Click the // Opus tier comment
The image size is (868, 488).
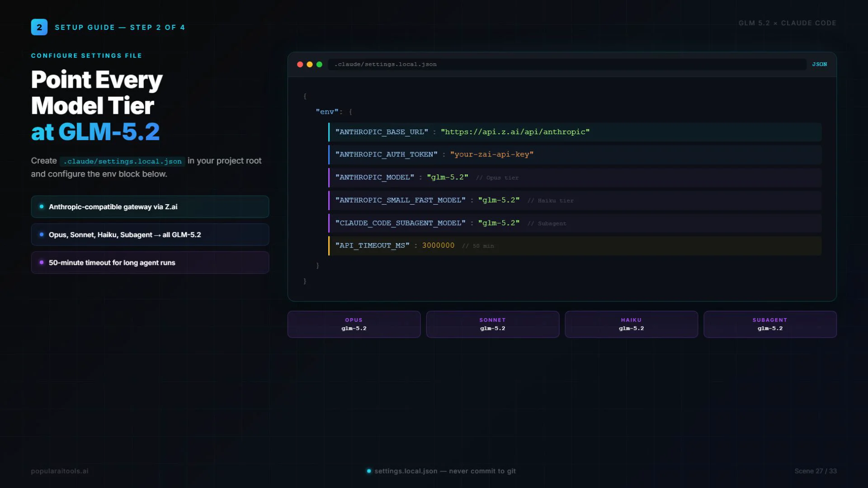tap(497, 178)
